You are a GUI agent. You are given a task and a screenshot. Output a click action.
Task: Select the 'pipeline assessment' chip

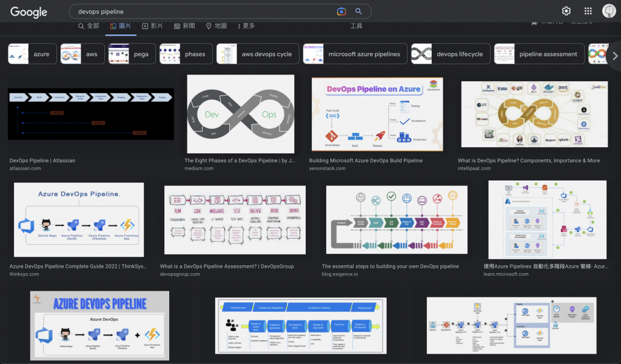click(539, 54)
